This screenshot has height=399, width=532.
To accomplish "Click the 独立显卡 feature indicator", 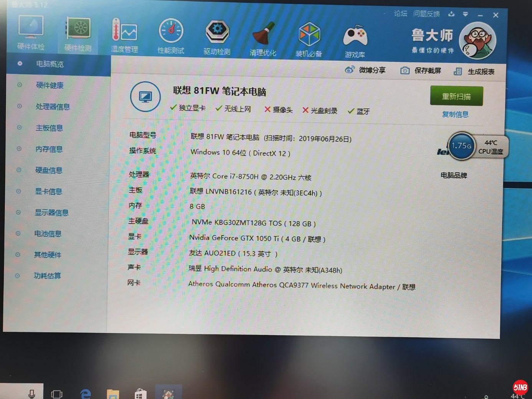I will tap(188, 108).
